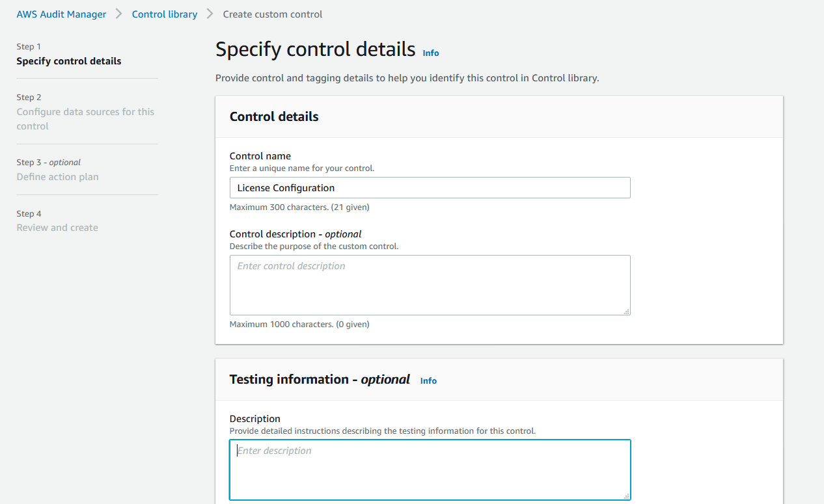Image resolution: width=824 pixels, height=504 pixels.
Task: Click the Control details section header
Action: point(274,117)
